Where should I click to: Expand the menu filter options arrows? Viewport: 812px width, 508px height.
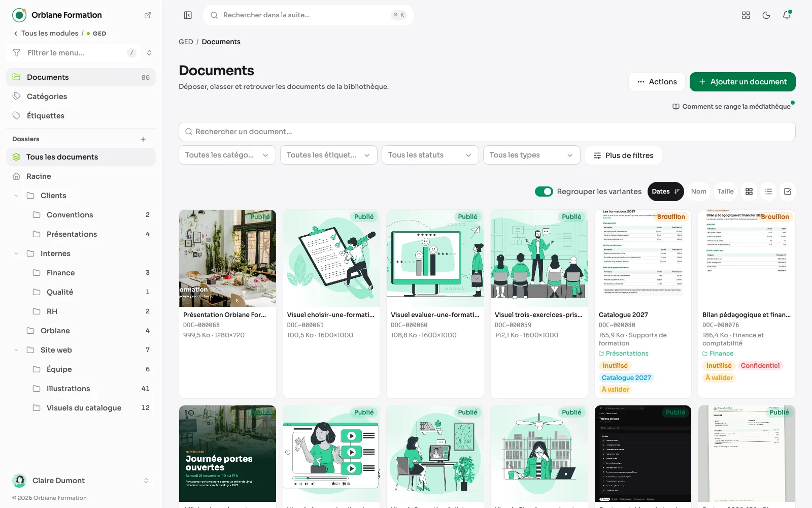tap(149, 53)
